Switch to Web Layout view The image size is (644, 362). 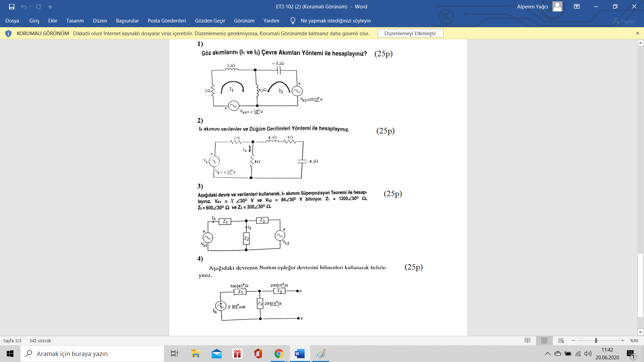coord(561,341)
